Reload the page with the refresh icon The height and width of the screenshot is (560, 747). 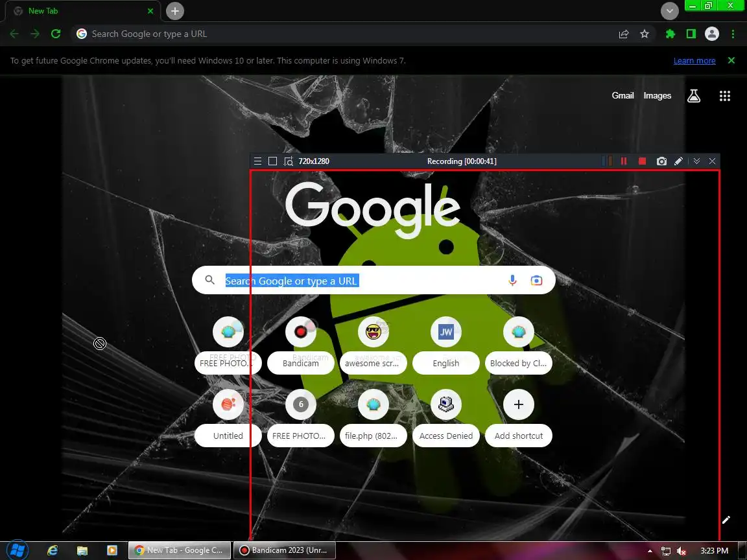tap(56, 34)
